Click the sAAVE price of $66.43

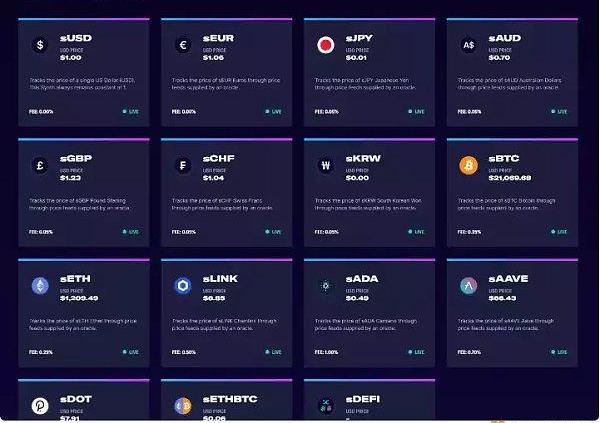click(502, 298)
